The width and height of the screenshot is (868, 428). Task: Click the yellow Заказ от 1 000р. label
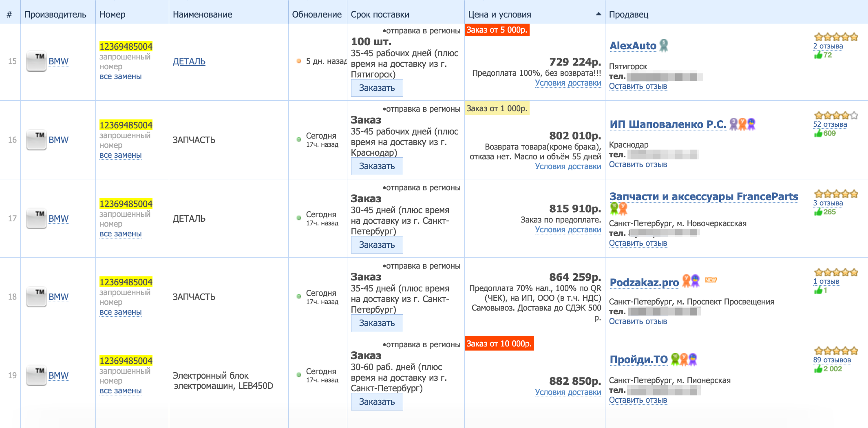point(497,108)
